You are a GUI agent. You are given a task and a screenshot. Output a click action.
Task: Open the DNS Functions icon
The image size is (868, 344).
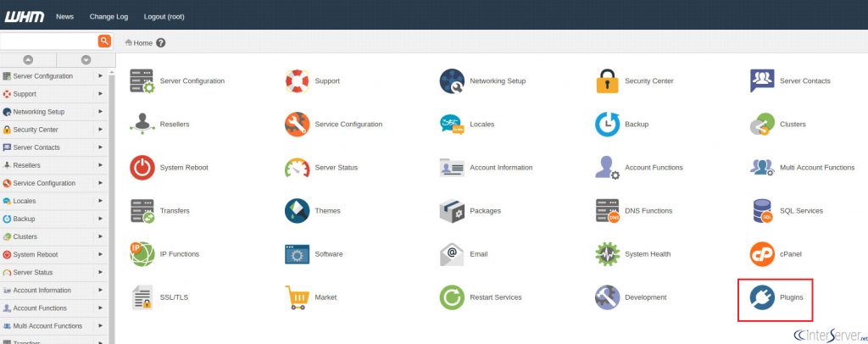(607, 211)
